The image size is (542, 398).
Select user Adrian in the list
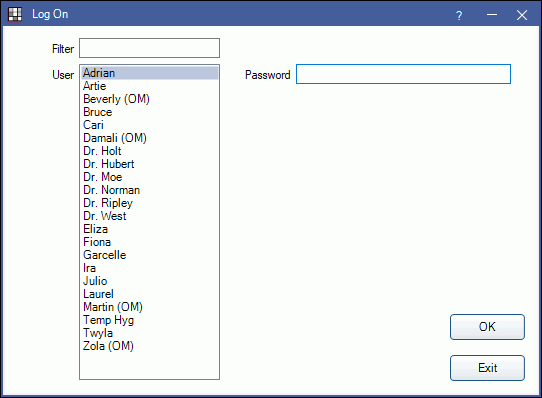[x=150, y=73]
